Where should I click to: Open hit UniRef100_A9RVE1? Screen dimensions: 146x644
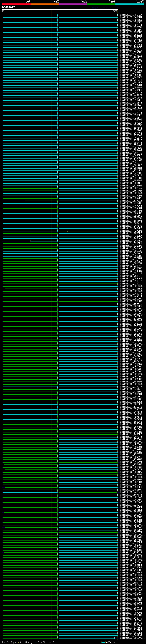point(131,20)
